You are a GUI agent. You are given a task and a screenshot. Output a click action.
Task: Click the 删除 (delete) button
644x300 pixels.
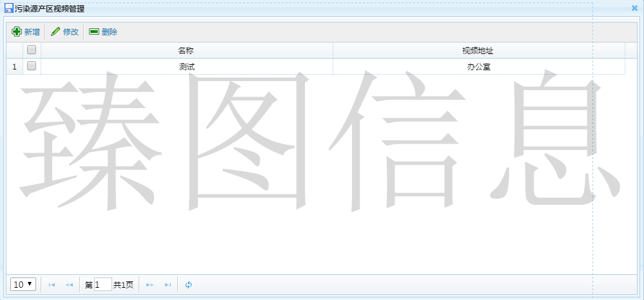(103, 32)
